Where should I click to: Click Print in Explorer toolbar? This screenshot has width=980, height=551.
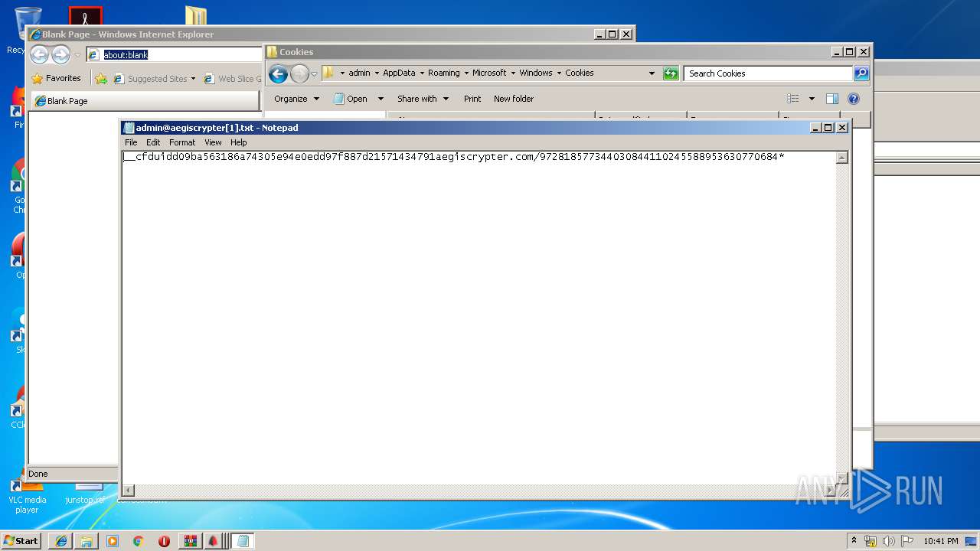pos(472,99)
